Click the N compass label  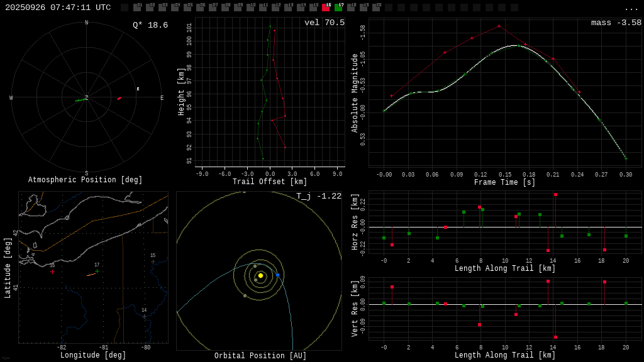click(x=86, y=23)
